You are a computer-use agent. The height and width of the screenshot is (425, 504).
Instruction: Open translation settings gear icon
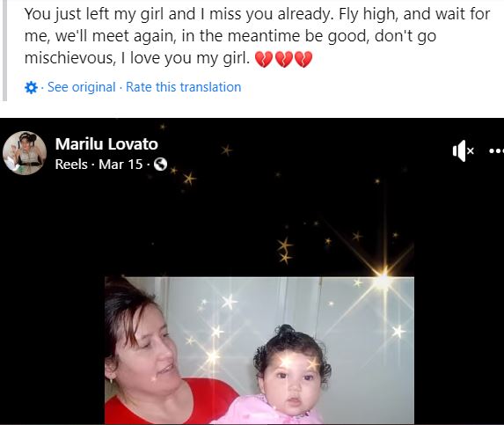(x=31, y=87)
